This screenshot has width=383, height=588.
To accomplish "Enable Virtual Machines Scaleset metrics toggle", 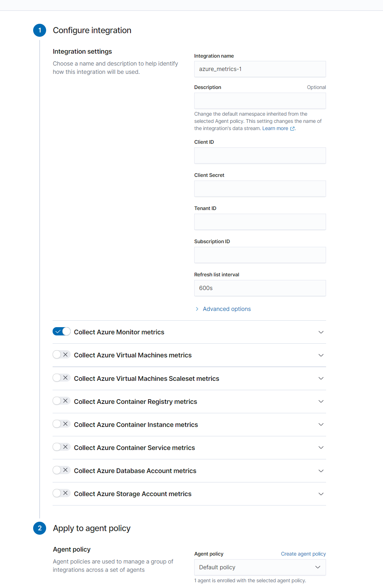I will [62, 378].
